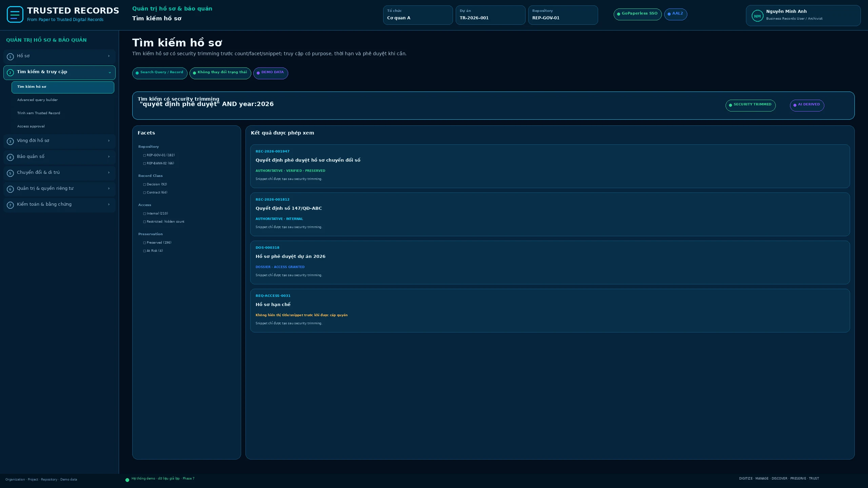Check the At Risk (4) facet

pyautogui.click(x=144, y=251)
